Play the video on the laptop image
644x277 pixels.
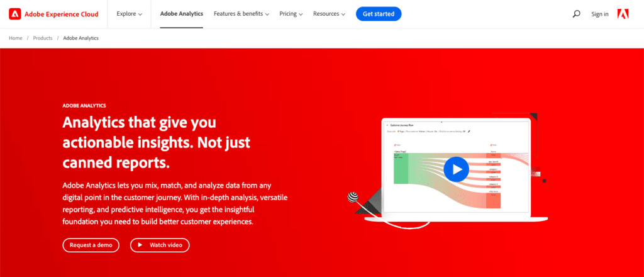click(x=456, y=169)
